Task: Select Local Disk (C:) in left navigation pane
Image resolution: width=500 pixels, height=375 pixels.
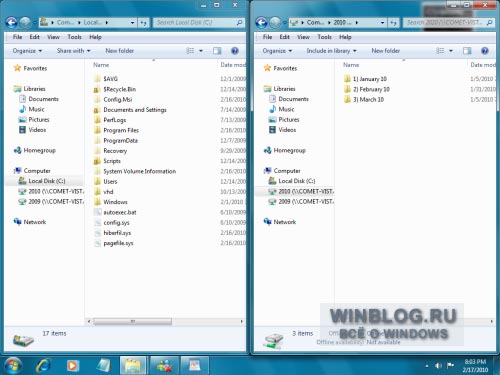Action: [x=45, y=181]
